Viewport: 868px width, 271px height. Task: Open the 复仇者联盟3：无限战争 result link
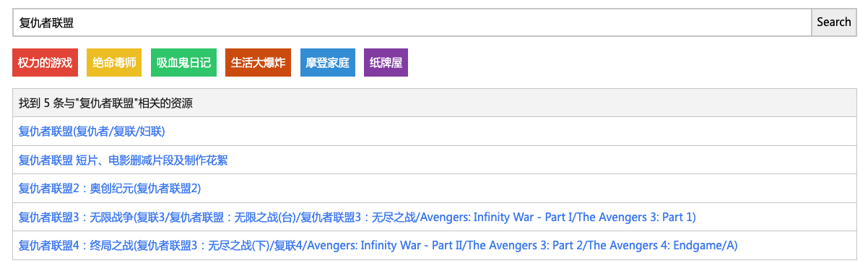[357, 218]
